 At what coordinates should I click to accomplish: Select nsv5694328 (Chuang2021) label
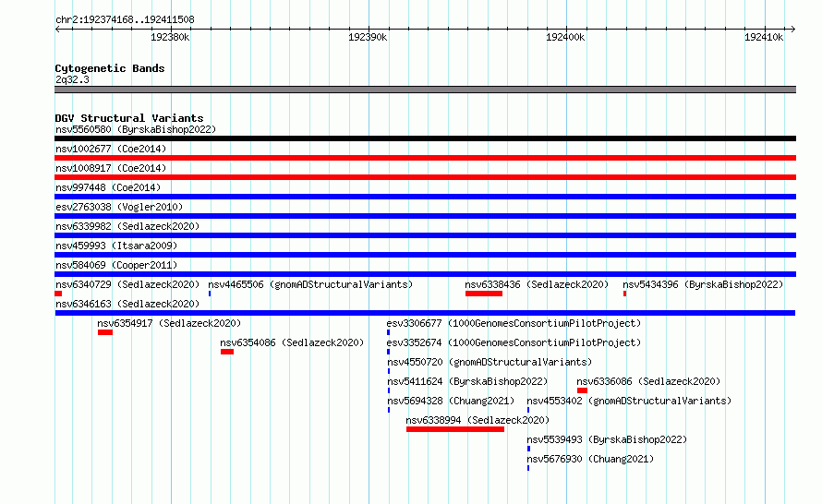(451, 401)
